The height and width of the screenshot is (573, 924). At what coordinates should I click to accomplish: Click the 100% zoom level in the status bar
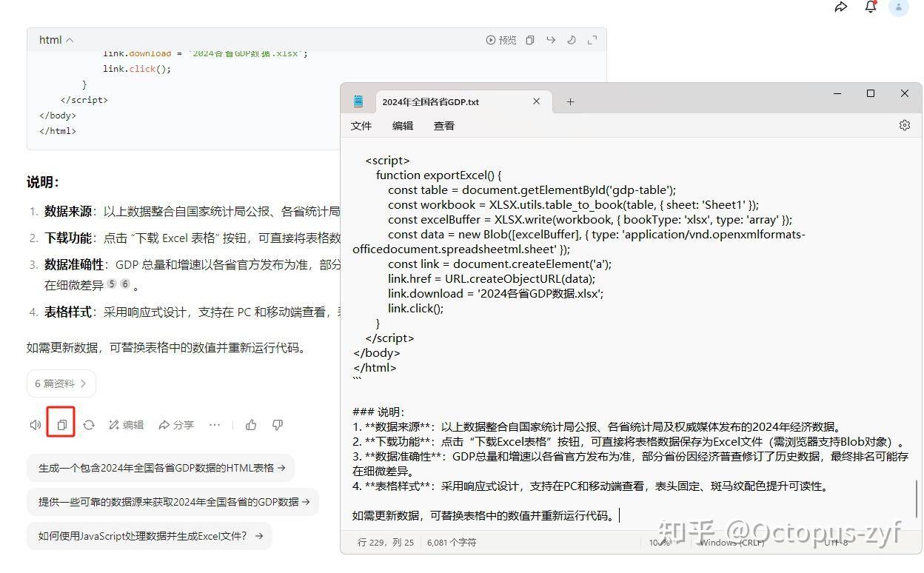[x=660, y=543]
